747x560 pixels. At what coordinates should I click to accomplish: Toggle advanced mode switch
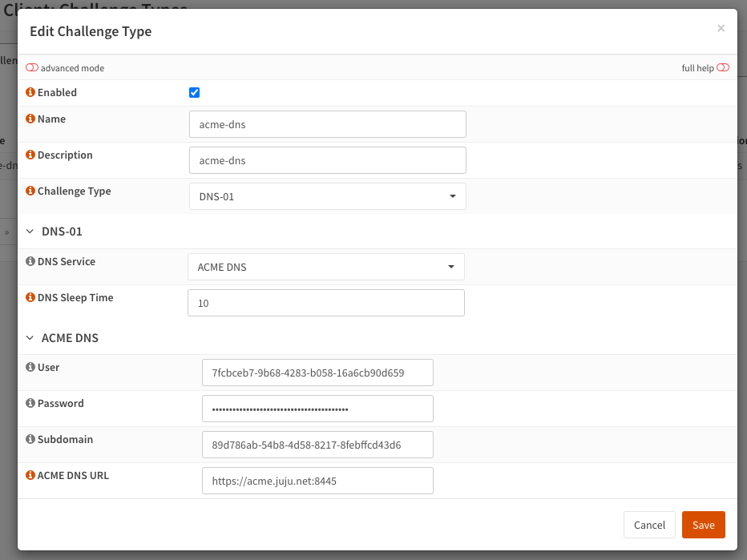pyautogui.click(x=32, y=67)
